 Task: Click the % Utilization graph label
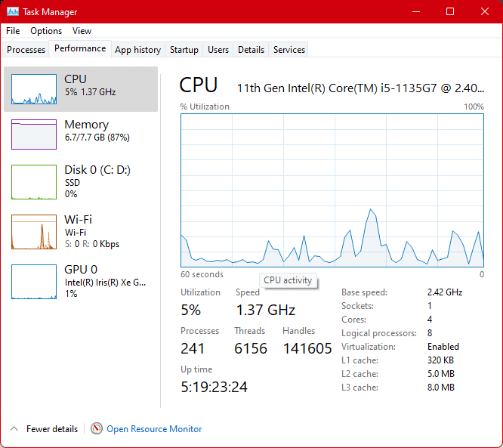pyautogui.click(x=205, y=107)
